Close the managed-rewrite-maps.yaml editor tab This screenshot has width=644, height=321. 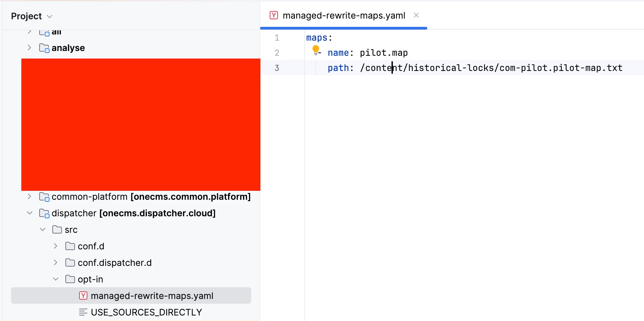[416, 15]
